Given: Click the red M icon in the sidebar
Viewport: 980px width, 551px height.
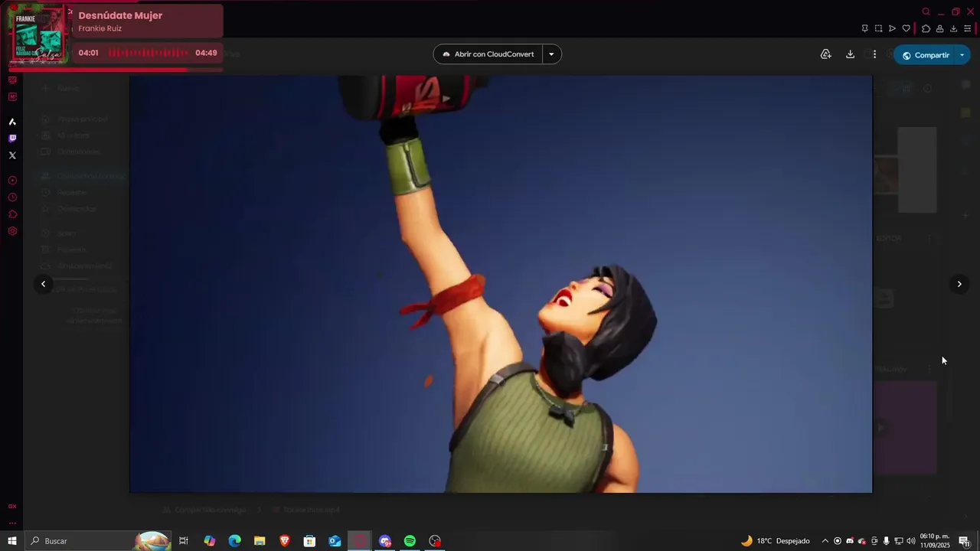Looking at the screenshot, I should pos(12,96).
